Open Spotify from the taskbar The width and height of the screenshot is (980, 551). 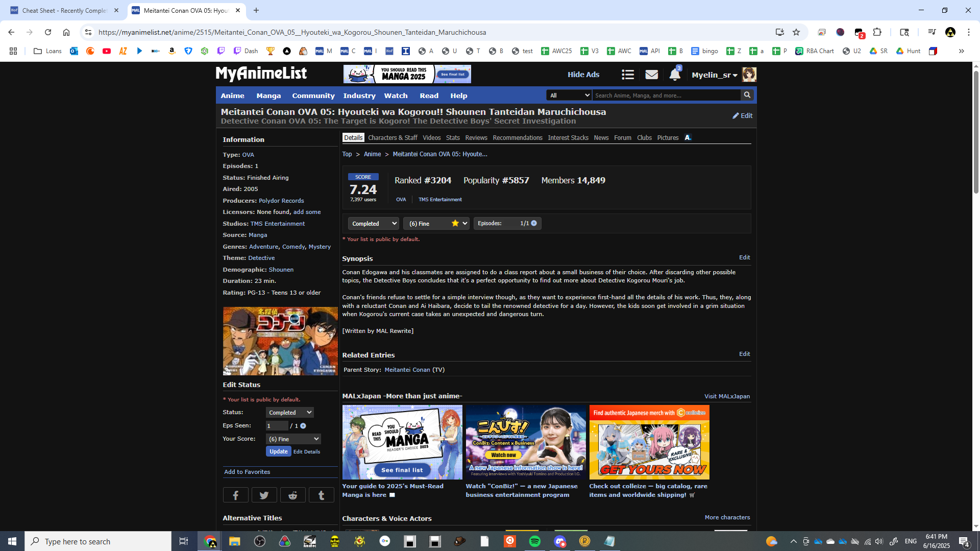(535, 541)
